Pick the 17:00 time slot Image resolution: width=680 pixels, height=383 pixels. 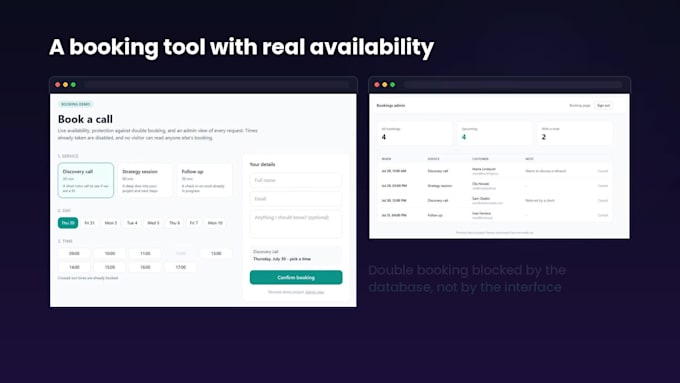click(x=180, y=267)
